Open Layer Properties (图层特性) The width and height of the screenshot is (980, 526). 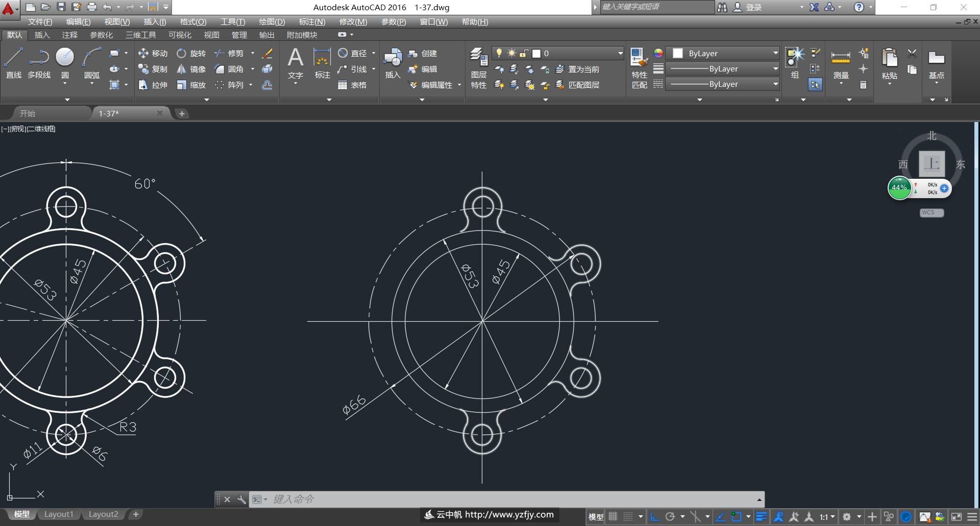point(478,68)
